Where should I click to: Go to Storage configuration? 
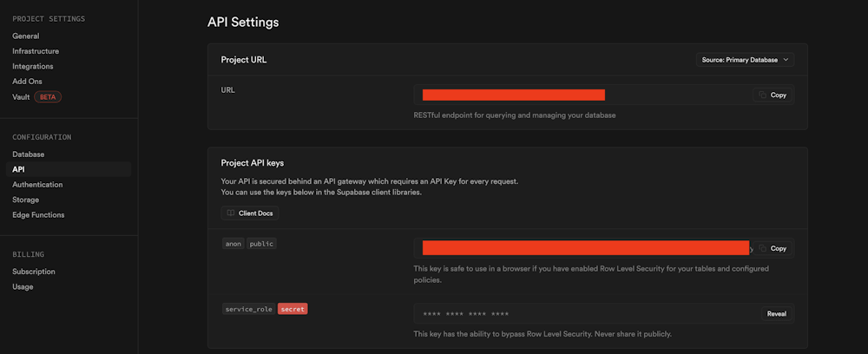25,200
